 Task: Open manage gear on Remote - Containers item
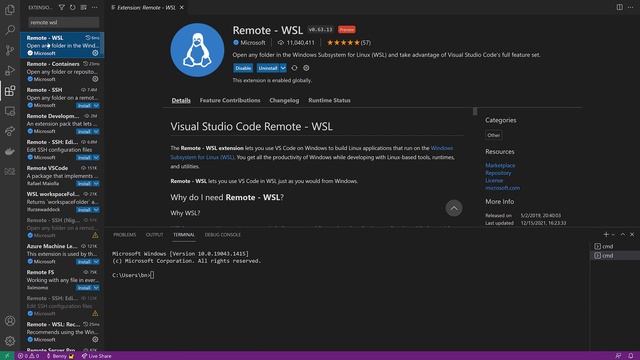click(x=95, y=79)
